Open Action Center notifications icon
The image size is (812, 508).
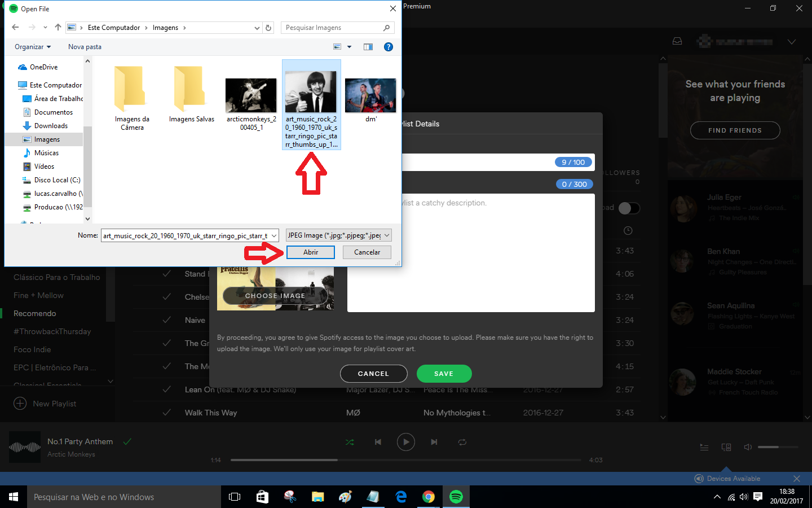click(758, 497)
